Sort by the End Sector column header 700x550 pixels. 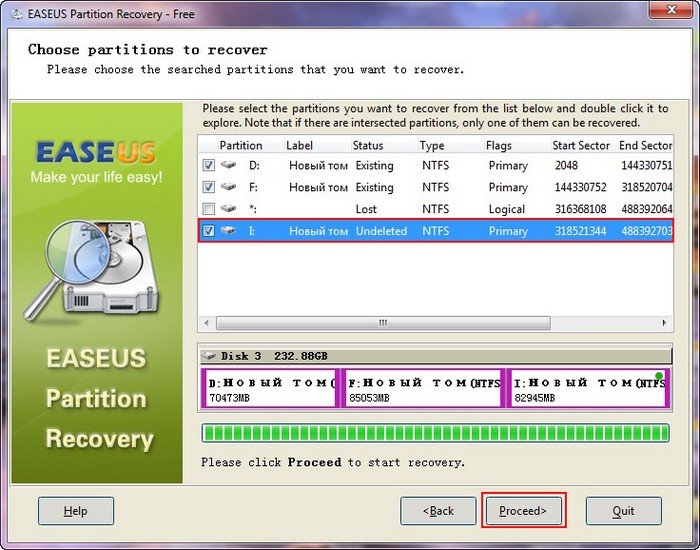pyautogui.click(x=645, y=146)
